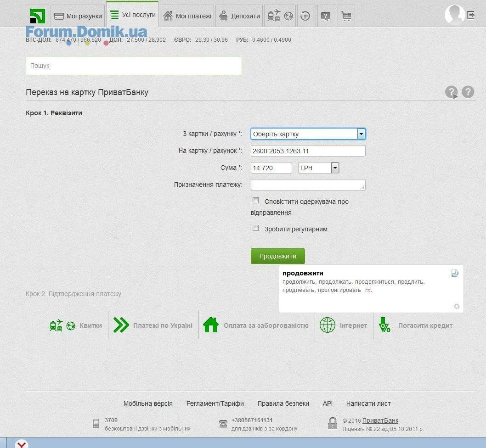Open the help chat question icon tab
The image size is (486, 448).
[326, 16]
